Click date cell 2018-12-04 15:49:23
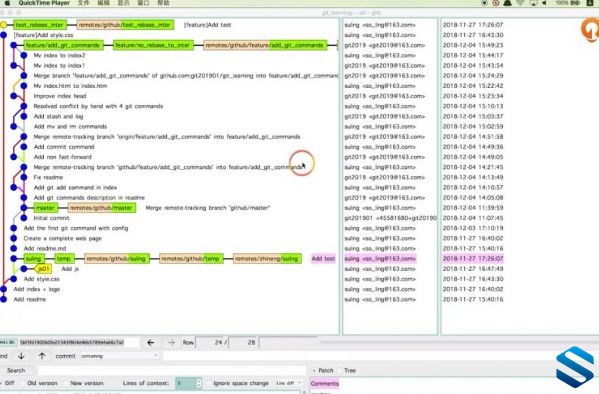 pos(473,45)
